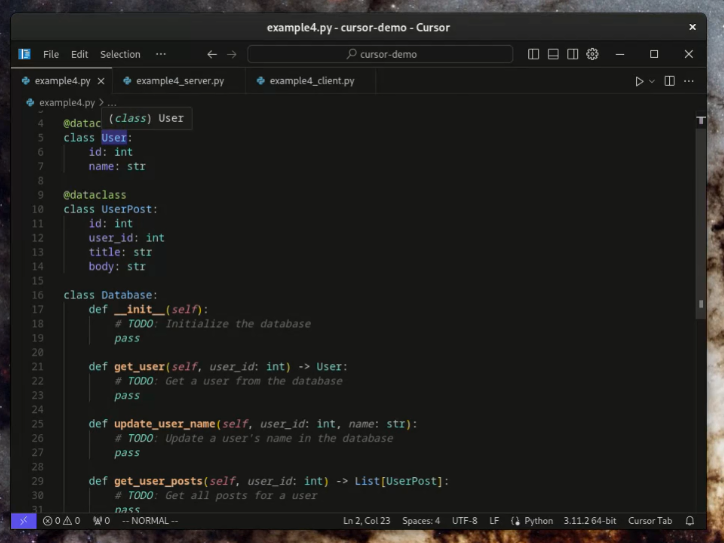Click the Ln 2, Col 23 position indicator

click(x=367, y=521)
